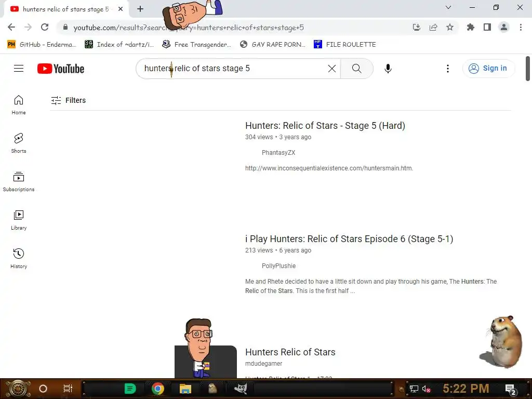Click the share page icon in address bar
Viewport: 532px width, 399px height.
pyautogui.click(x=433, y=27)
